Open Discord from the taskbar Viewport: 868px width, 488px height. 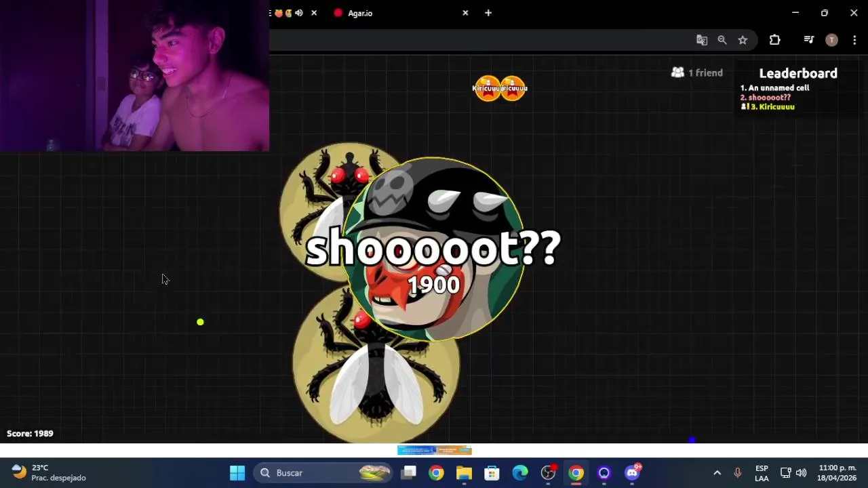tap(632, 472)
